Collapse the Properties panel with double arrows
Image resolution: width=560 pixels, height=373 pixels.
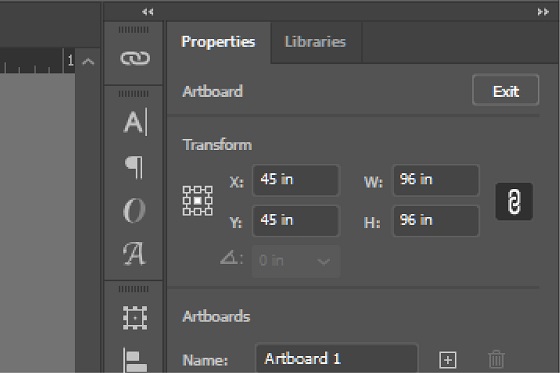[x=543, y=12]
